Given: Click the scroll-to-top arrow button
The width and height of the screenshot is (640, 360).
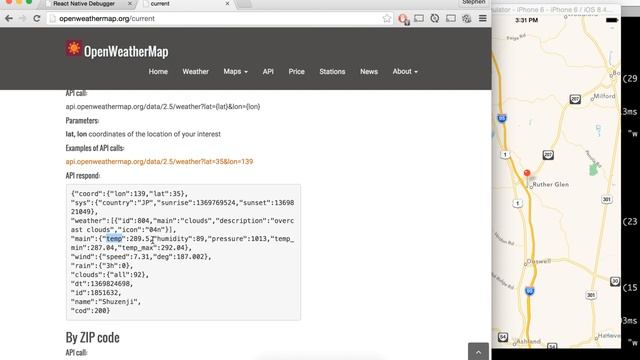Looking at the screenshot, I should coord(478,351).
